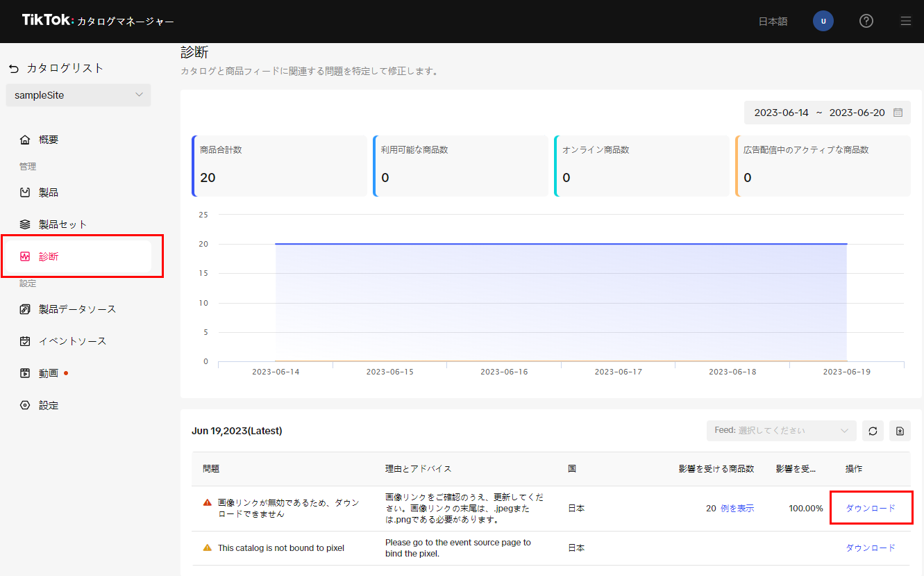Click the export download icon button
This screenshot has width=924, height=576.
(x=900, y=431)
